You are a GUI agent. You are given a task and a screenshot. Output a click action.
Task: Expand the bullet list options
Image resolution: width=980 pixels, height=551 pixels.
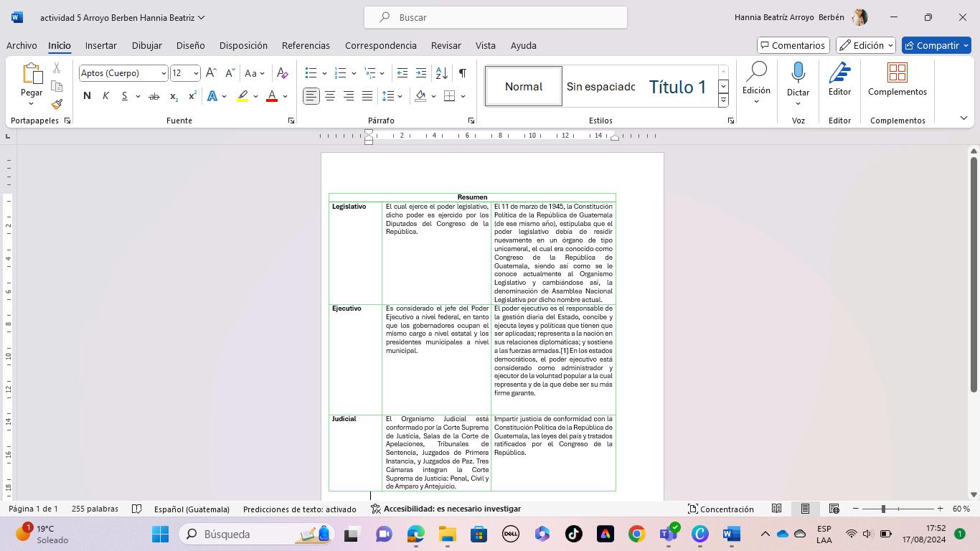324,73
